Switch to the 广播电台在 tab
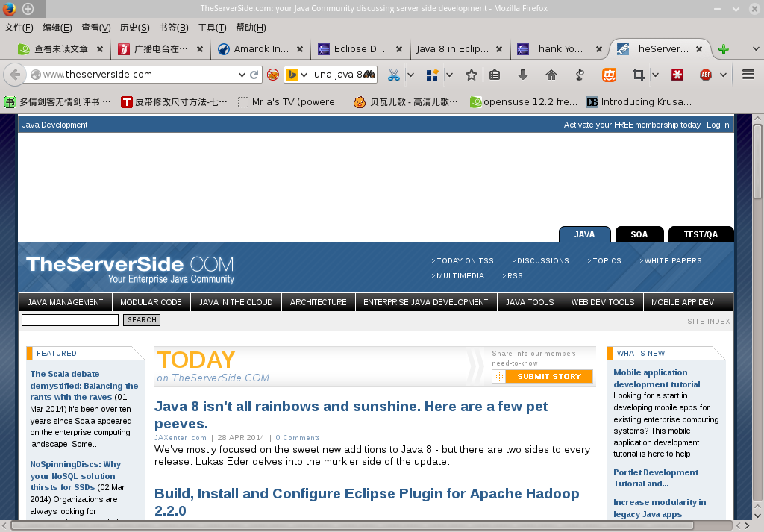The width and height of the screenshot is (764, 532). [160, 49]
